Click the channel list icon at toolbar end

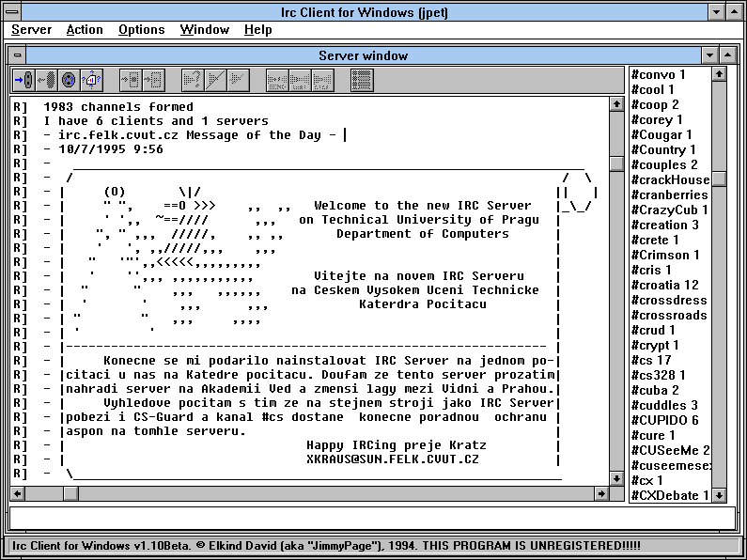[361, 80]
